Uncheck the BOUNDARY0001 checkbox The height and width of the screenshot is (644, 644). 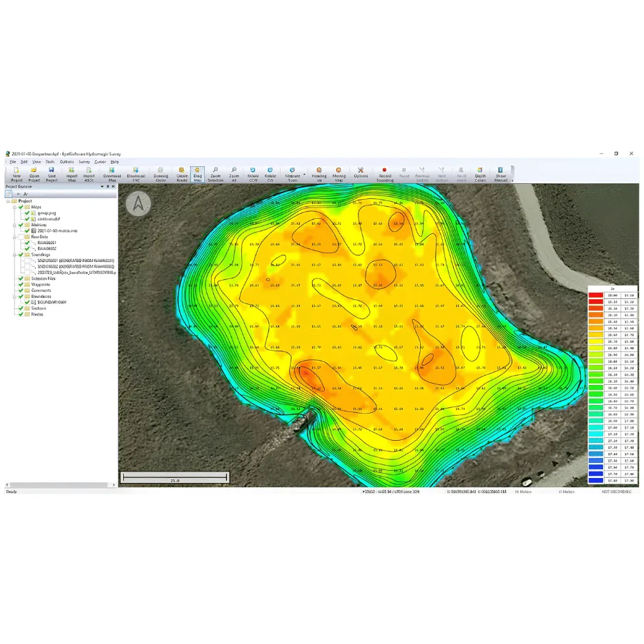click(x=27, y=302)
